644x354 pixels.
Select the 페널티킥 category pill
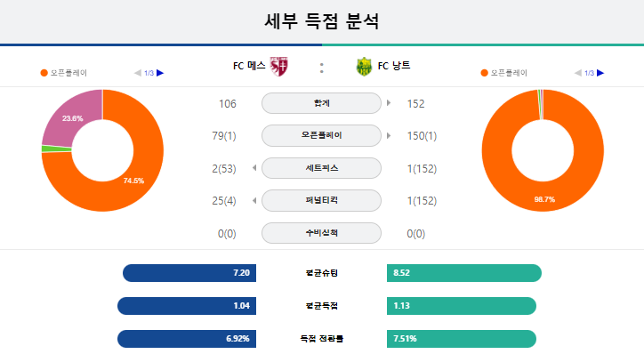click(322, 200)
